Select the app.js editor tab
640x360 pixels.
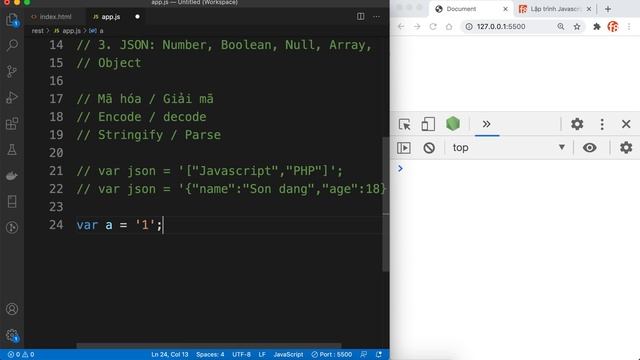click(x=111, y=17)
